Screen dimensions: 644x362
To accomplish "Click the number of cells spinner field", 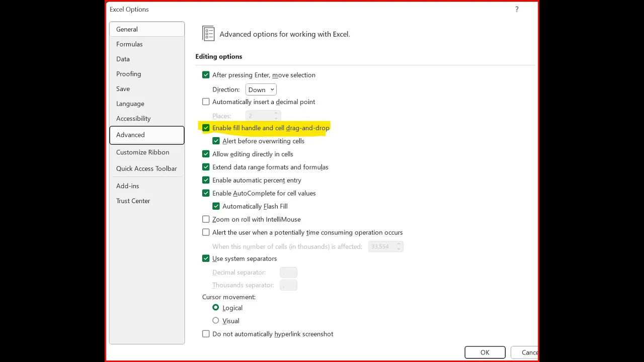I will coord(386,246).
